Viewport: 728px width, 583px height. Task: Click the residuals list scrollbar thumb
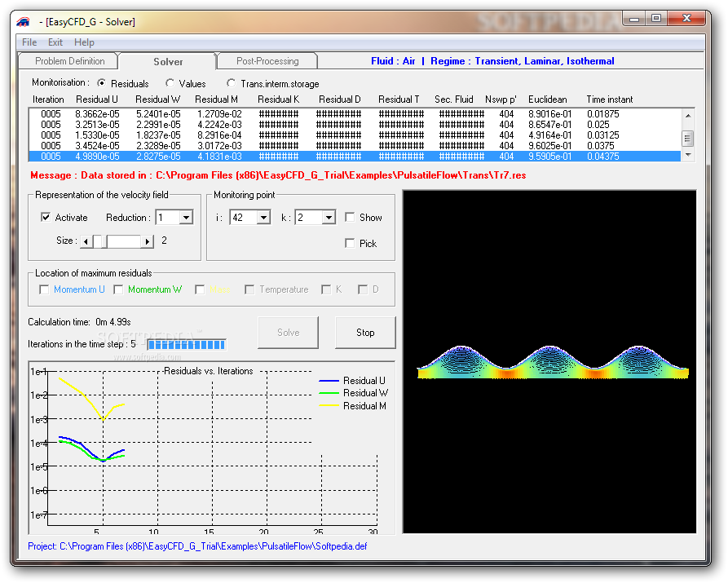(x=687, y=138)
